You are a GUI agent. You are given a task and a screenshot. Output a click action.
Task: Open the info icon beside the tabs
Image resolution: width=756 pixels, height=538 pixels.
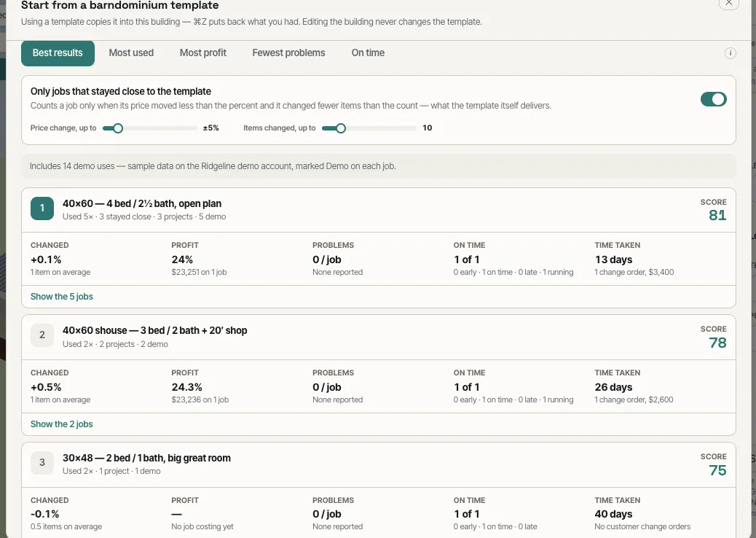pos(730,53)
